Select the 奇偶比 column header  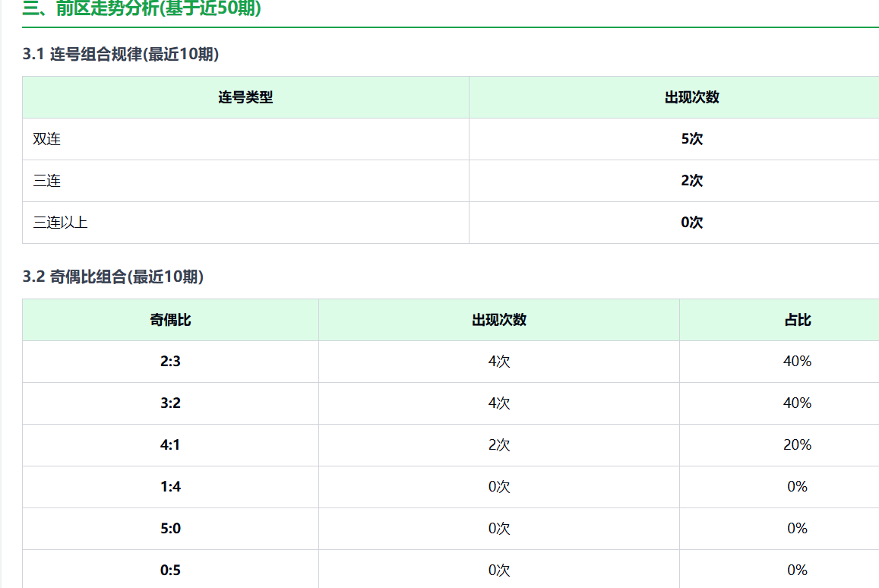click(x=170, y=320)
